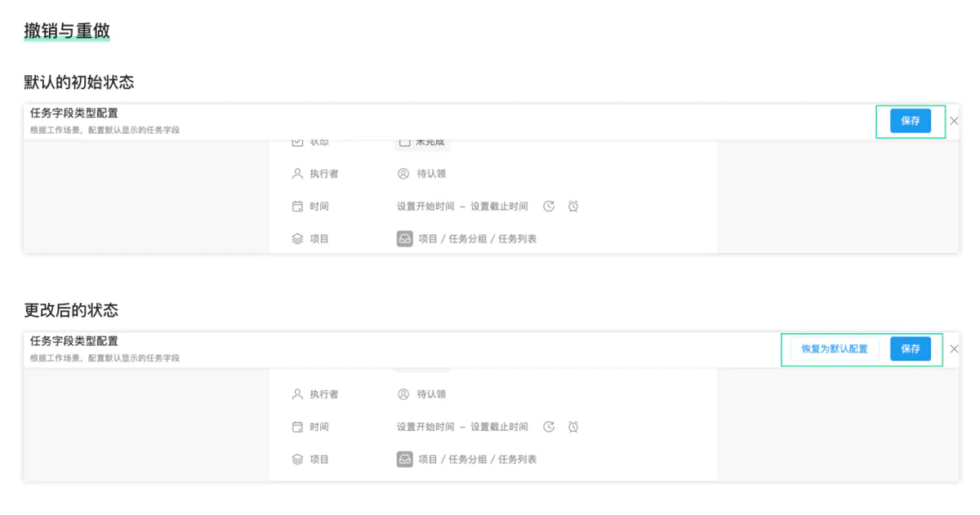The width and height of the screenshot is (980, 515).
Task: Click 设置开始时间 in the default-state panel
Action: [x=425, y=206]
